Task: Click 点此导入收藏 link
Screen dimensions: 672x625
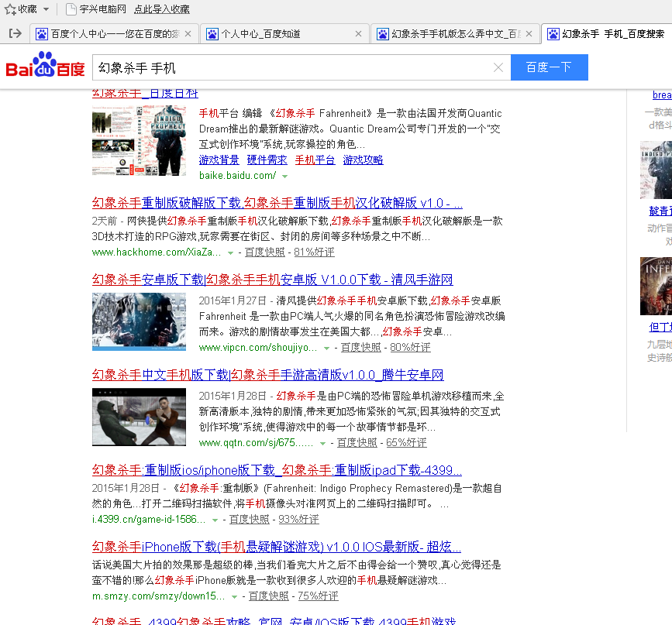Action: (x=161, y=9)
